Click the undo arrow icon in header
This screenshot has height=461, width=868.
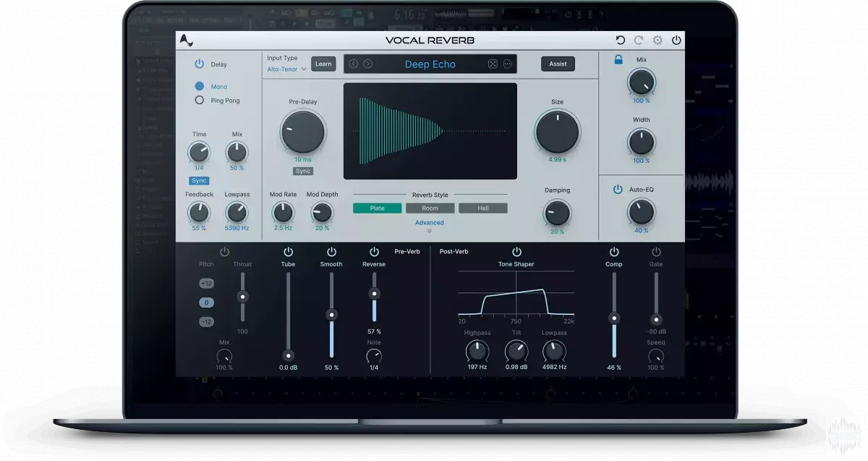point(621,41)
